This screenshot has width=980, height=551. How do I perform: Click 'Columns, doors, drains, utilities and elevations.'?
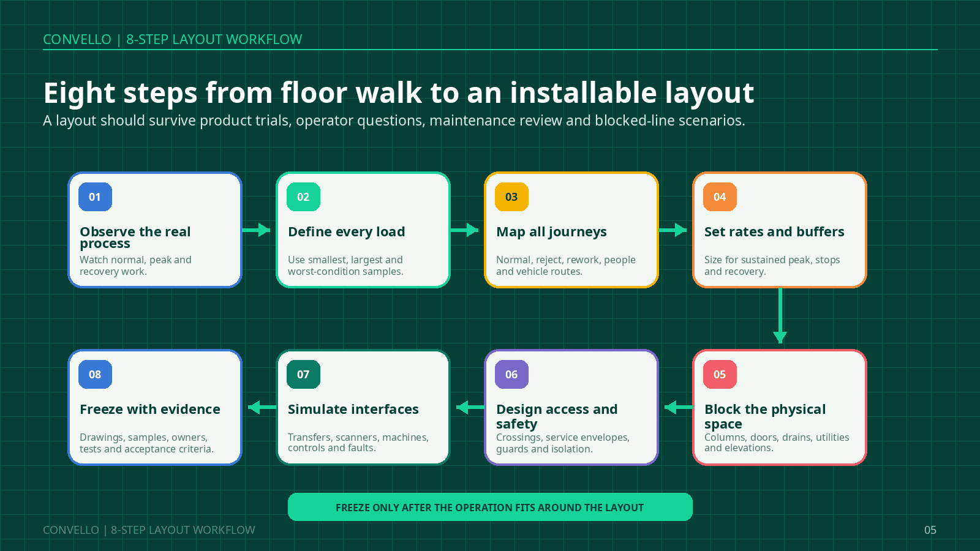pos(777,443)
